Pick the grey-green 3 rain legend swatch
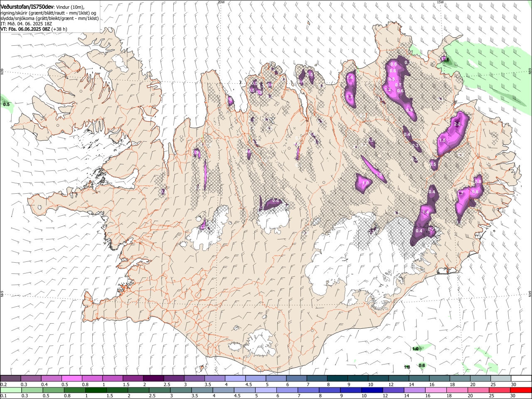532x399 pixels. coord(181,390)
